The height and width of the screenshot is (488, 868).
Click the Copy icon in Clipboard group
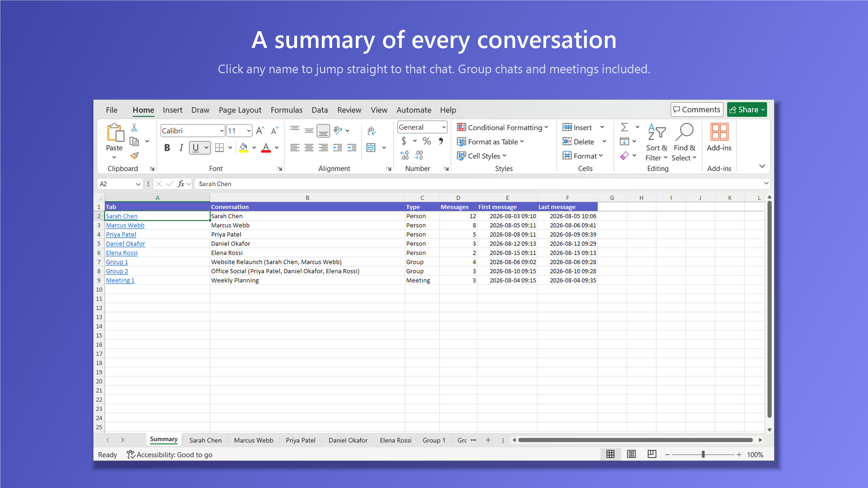[x=134, y=141]
